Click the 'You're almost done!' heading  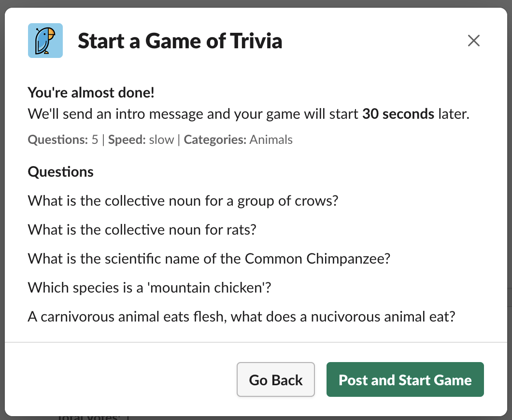[91, 93]
